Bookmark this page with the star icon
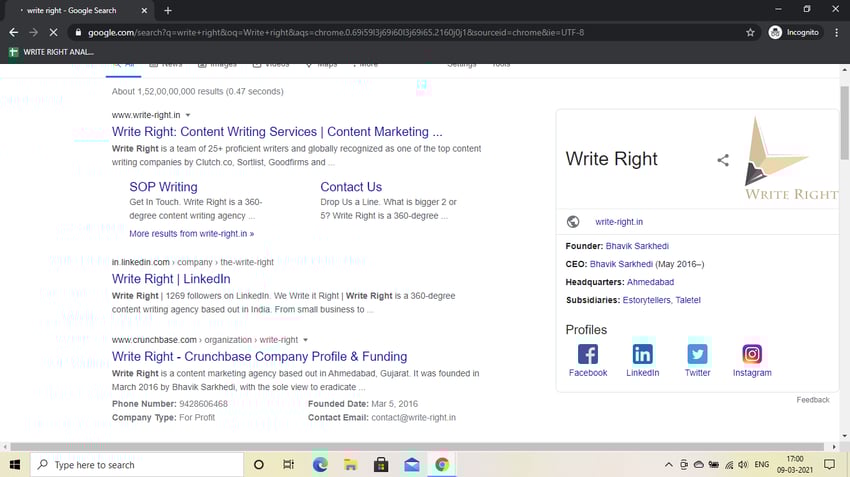Viewport: 850px width, 477px height. coord(750,33)
